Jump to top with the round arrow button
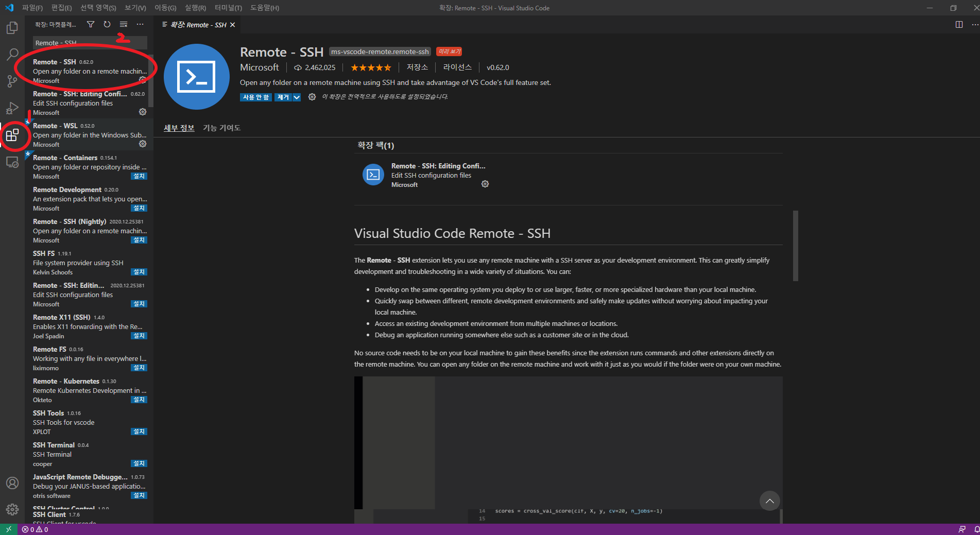Image resolution: width=980 pixels, height=535 pixels. click(x=769, y=501)
